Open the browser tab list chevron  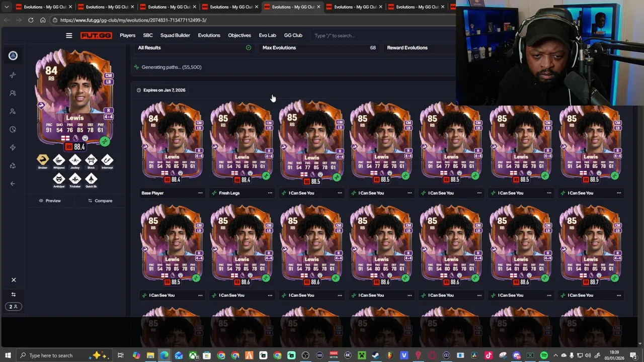[x=7, y=7]
